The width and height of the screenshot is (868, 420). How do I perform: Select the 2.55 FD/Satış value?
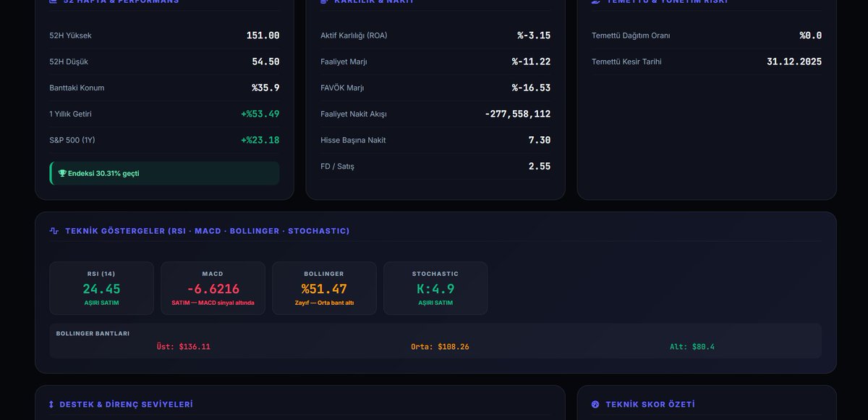coord(540,166)
